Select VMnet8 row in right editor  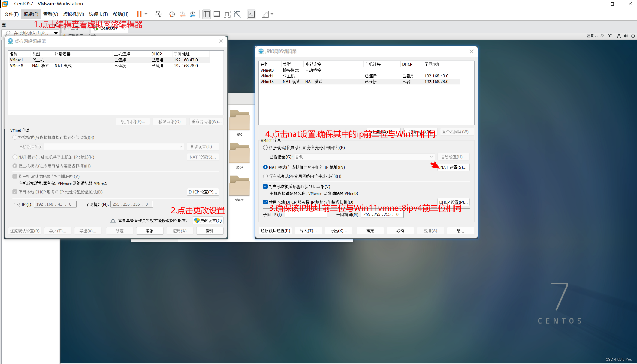pyautogui.click(x=360, y=82)
